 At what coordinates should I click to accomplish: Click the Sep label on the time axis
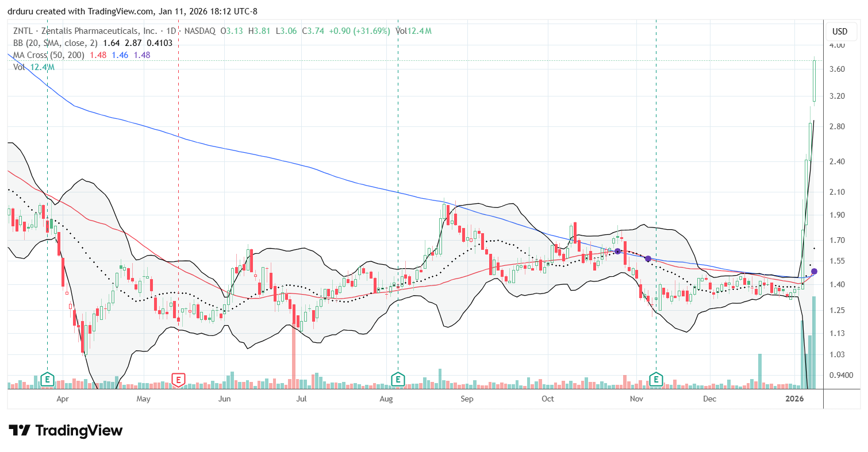467,398
